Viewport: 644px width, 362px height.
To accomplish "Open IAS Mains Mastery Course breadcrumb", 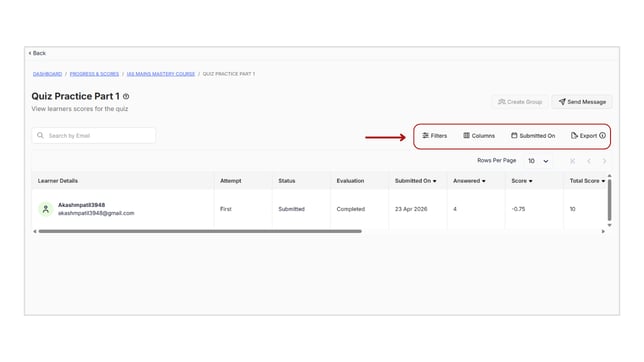I will tap(161, 74).
